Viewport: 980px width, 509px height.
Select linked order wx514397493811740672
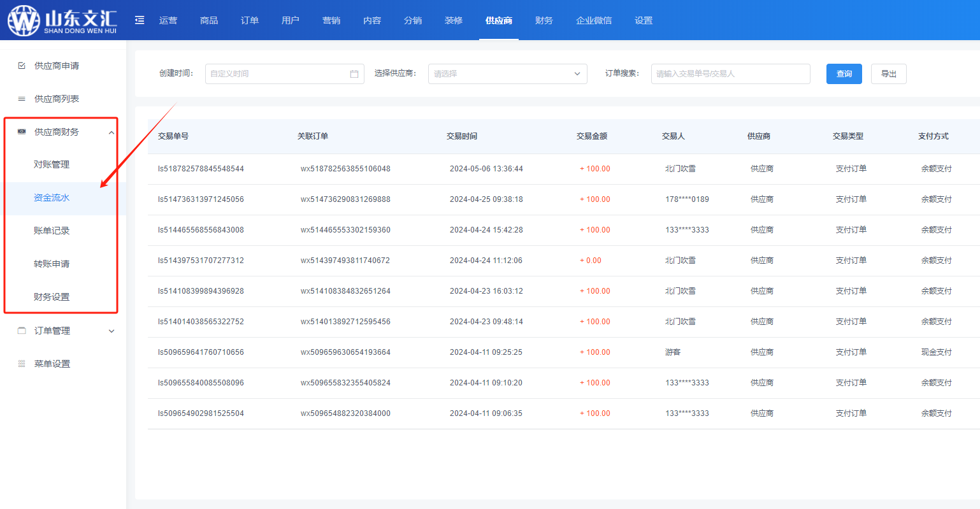pos(345,261)
